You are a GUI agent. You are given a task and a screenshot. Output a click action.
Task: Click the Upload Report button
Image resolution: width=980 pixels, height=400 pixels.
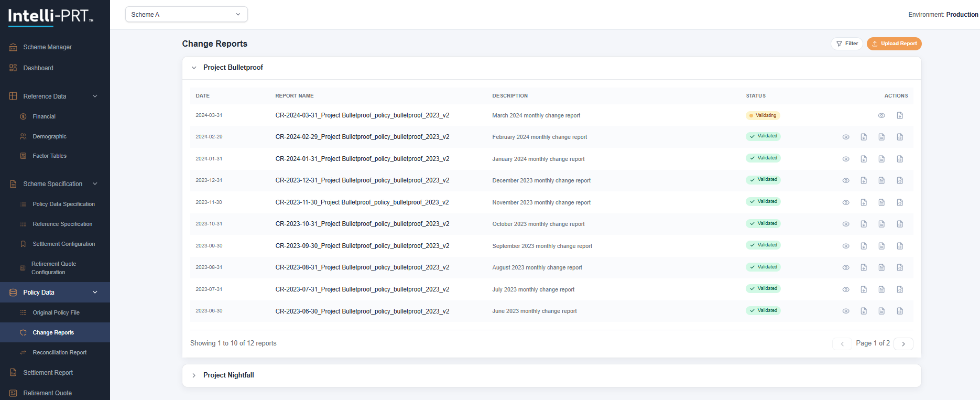pyautogui.click(x=894, y=44)
